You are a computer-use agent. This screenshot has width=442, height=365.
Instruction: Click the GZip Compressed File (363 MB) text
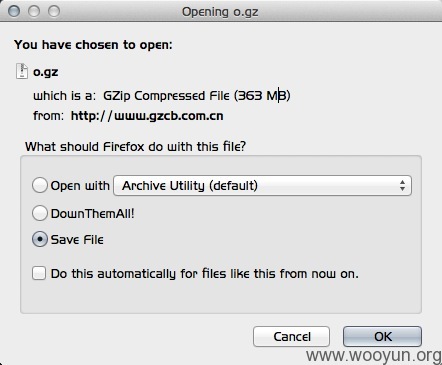(x=197, y=96)
